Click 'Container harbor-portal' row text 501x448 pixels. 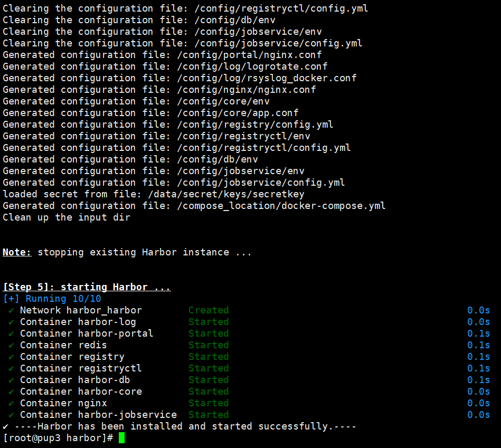point(87,333)
